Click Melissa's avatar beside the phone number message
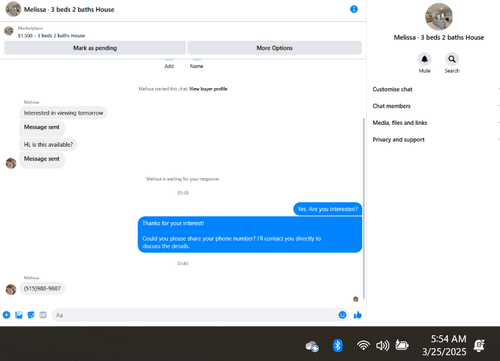This screenshot has width=500, height=361. point(11,289)
